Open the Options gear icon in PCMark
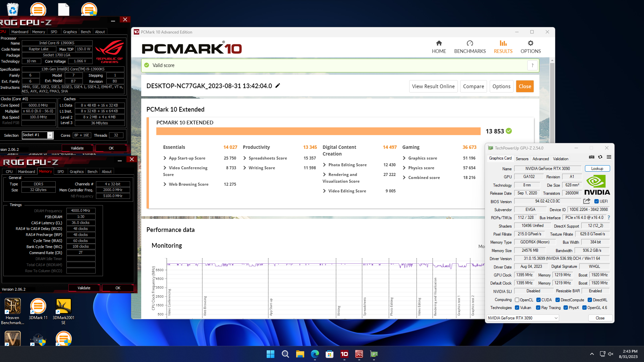Screen dimensions: 644x362 tap(530, 43)
